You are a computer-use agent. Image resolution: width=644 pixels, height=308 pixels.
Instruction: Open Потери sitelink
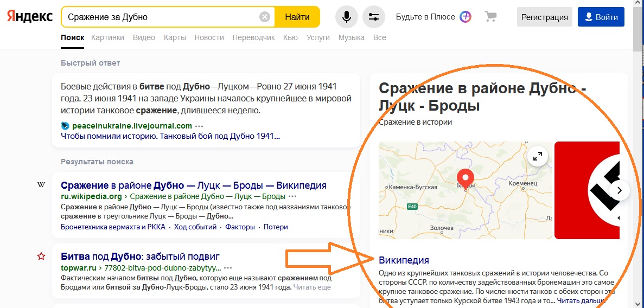click(276, 227)
